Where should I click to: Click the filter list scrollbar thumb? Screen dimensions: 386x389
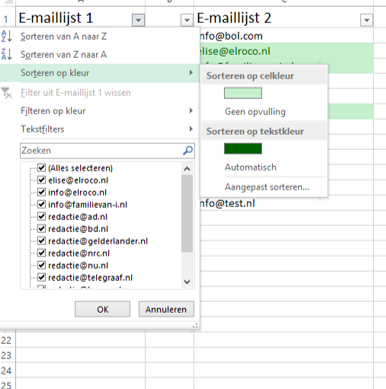point(187,214)
